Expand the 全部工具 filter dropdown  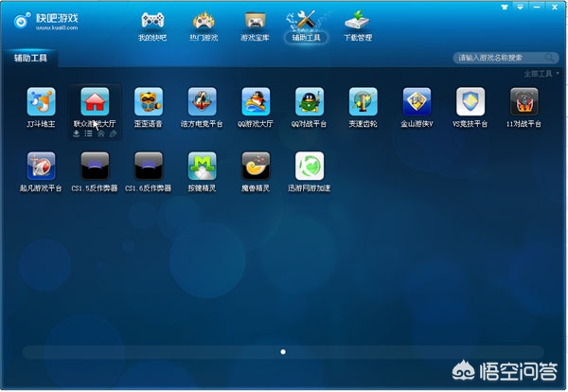(x=541, y=74)
